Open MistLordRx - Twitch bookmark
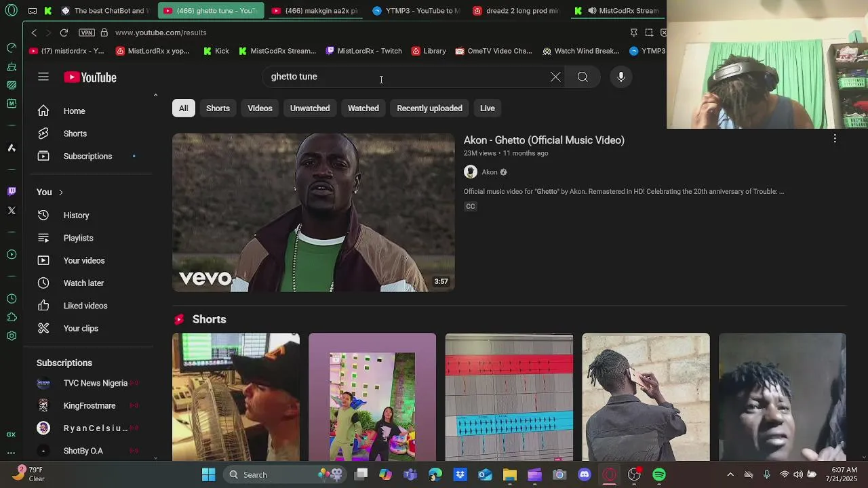 coord(364,51)
